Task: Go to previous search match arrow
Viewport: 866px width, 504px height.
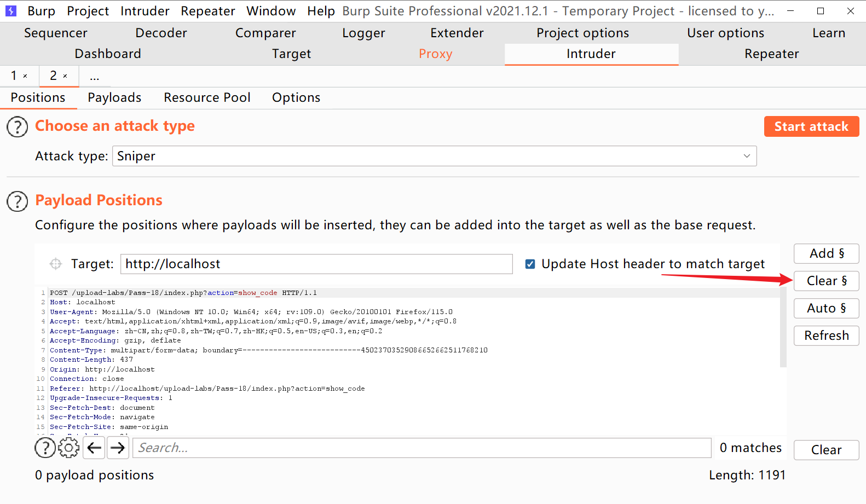Action: [94, 448]
